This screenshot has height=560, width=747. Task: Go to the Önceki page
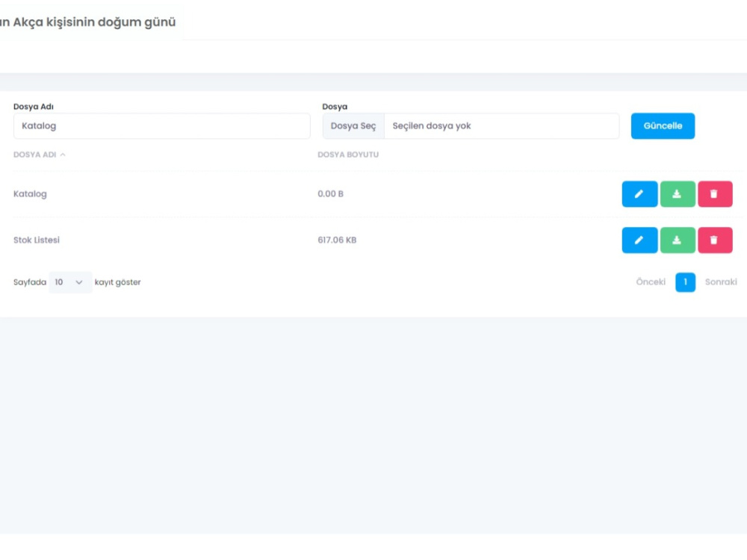(651, 282)
